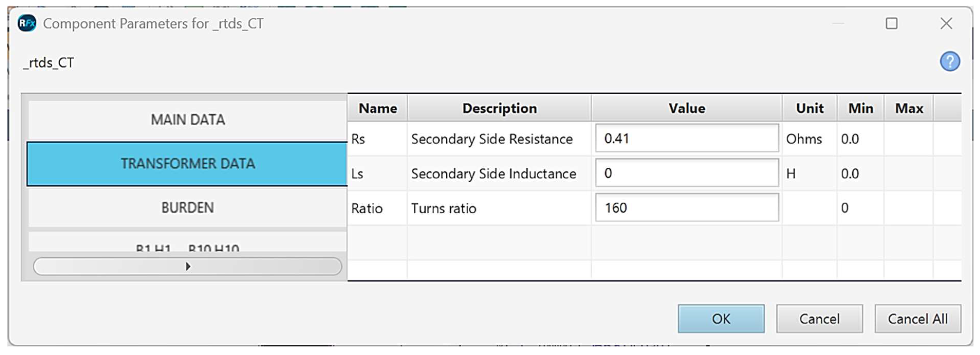980x355 pixels.
Task: Click the Unit column header
Action: (x=809, y=108)
